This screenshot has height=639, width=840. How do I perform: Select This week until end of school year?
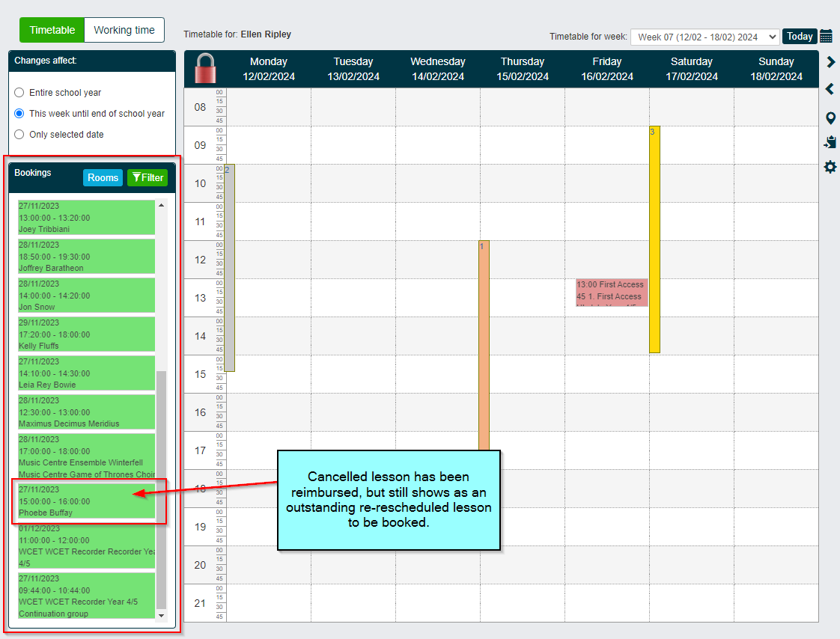pos(19,114)
